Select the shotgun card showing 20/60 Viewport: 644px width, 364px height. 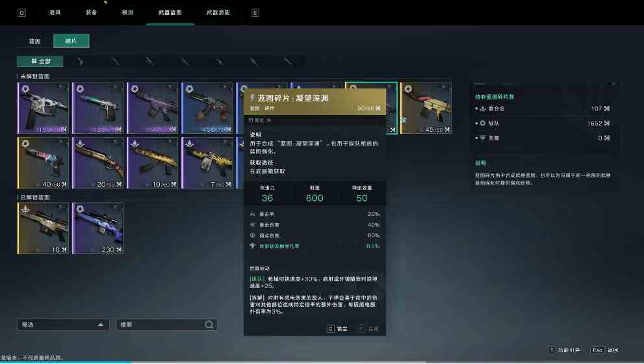97,163
